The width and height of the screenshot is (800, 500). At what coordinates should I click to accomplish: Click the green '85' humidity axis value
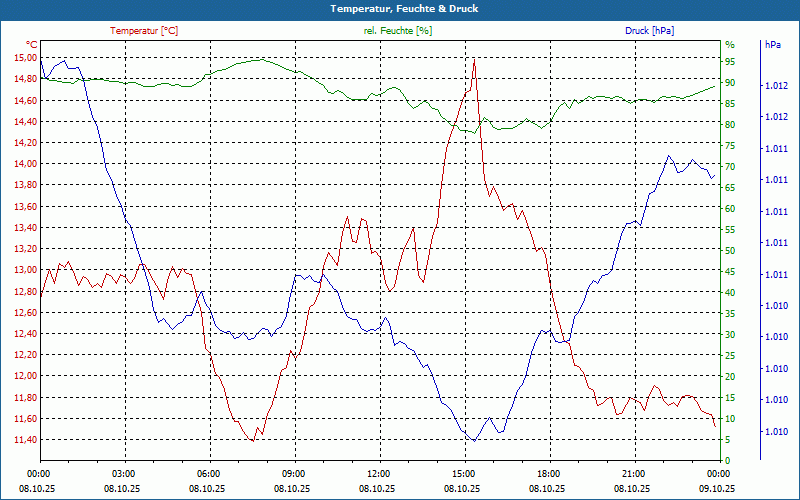click(730, 104)
